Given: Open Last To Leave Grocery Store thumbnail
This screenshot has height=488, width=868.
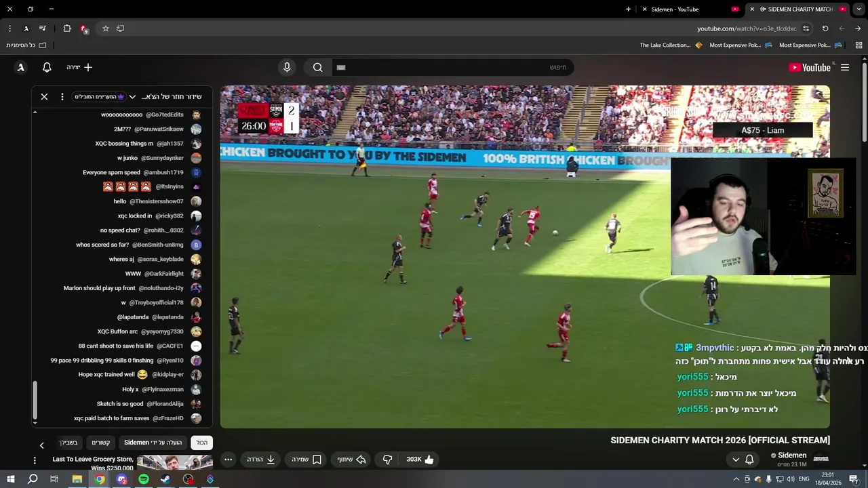Looking at the screenshot, I should 175,462.
